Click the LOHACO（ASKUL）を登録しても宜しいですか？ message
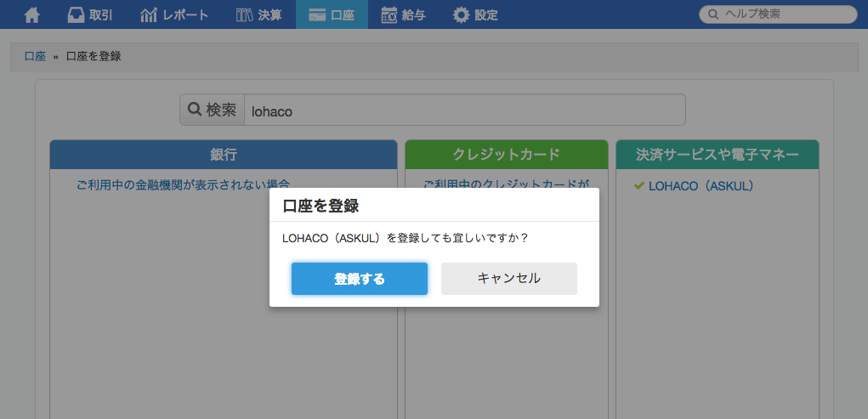The image size is (868, 419). (406, 239)
